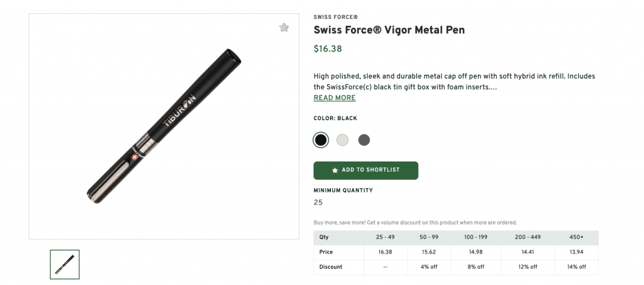Expand the description with READ MORE

coord(335,98)
